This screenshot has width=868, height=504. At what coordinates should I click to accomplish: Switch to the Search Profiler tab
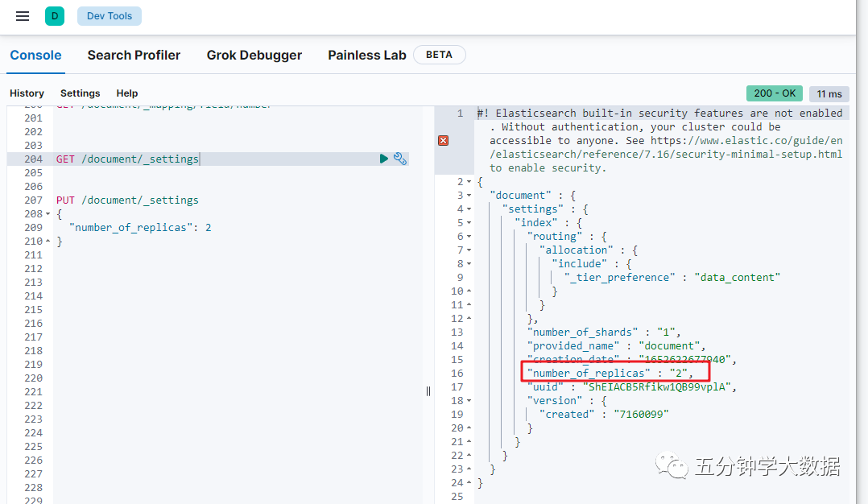pyautogui.click(x=134, y=56)
